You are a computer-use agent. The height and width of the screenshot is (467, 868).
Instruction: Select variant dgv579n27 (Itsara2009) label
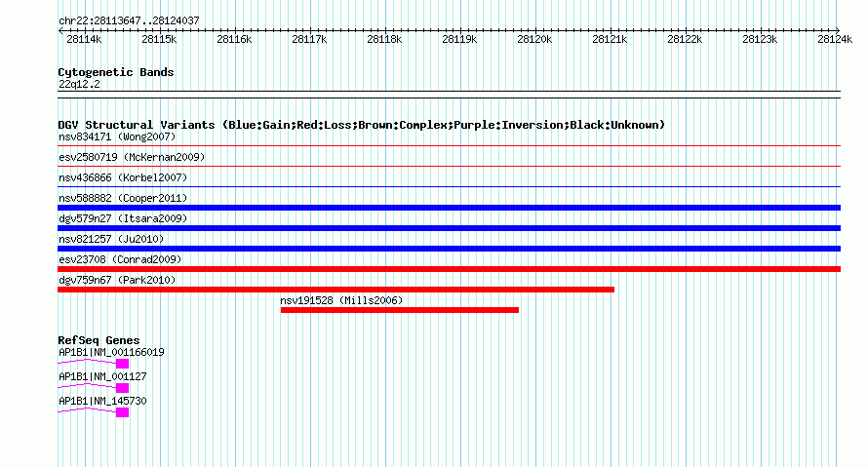[123, 218]
